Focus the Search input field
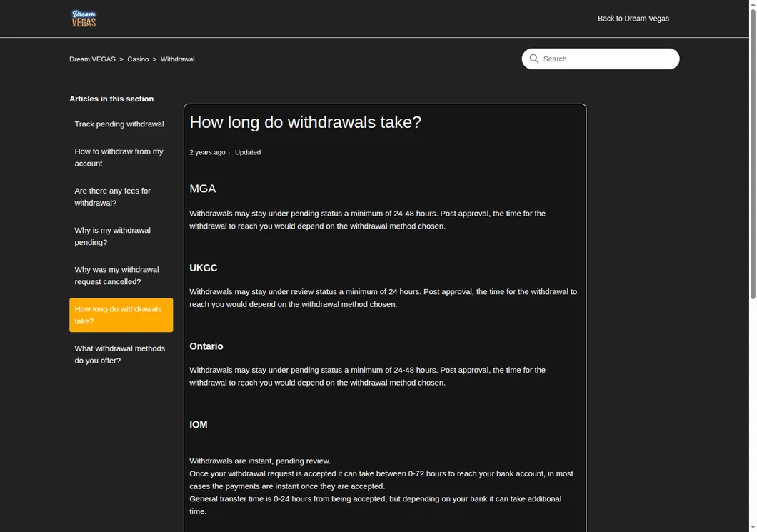This screenshot has height=532, width=757. click(x=600, y=59)
